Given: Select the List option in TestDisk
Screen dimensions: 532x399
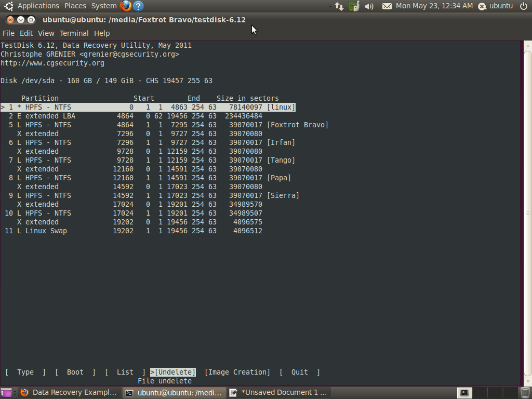Looking at the screenshot, I should (x=125, y=372).
